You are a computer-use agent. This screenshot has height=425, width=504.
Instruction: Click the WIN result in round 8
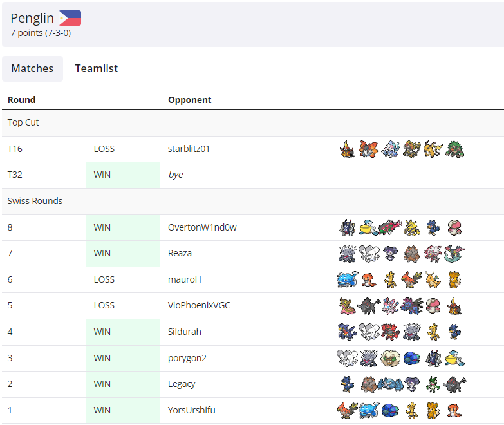pos(102,227)
